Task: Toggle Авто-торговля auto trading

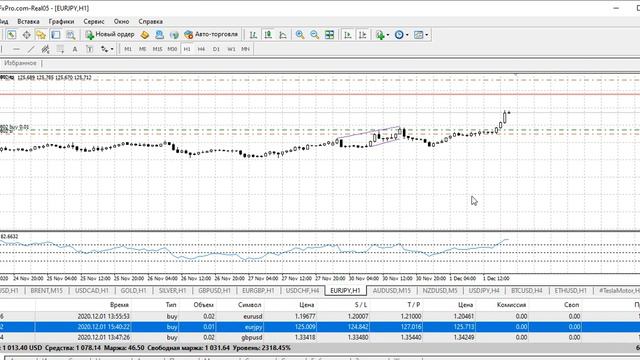Action: pos(211,35)
